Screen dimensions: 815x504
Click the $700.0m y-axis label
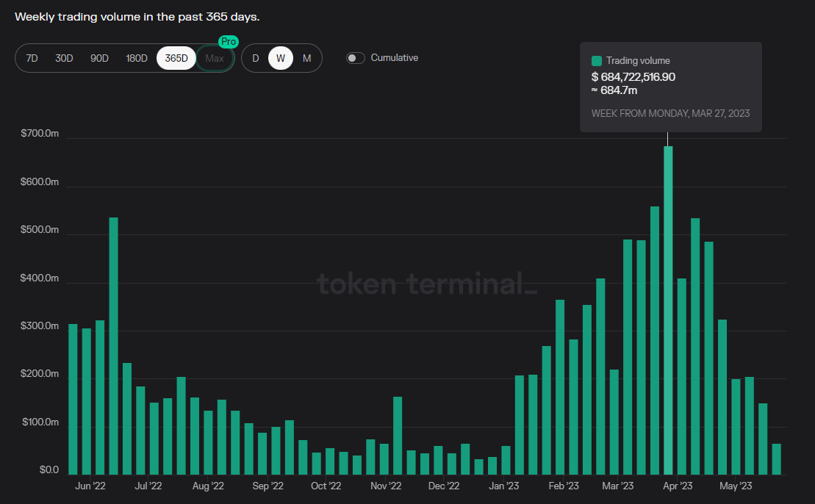click(40, 134)
